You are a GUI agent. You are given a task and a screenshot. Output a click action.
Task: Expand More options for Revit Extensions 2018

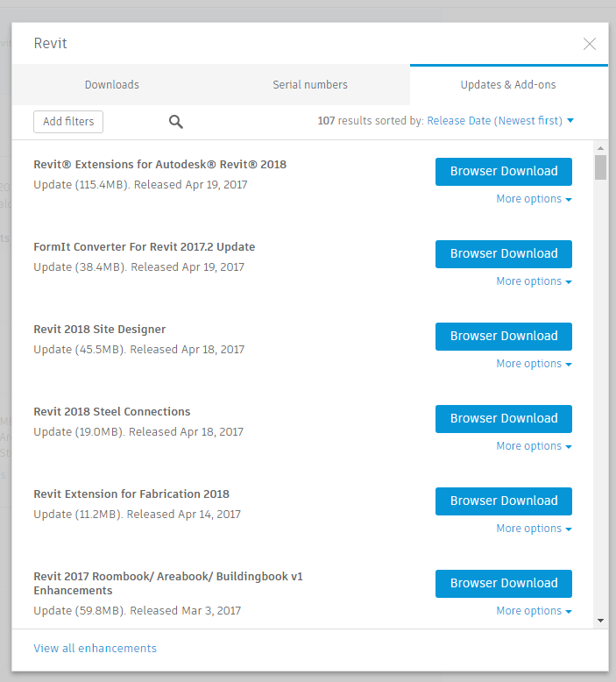534,199
